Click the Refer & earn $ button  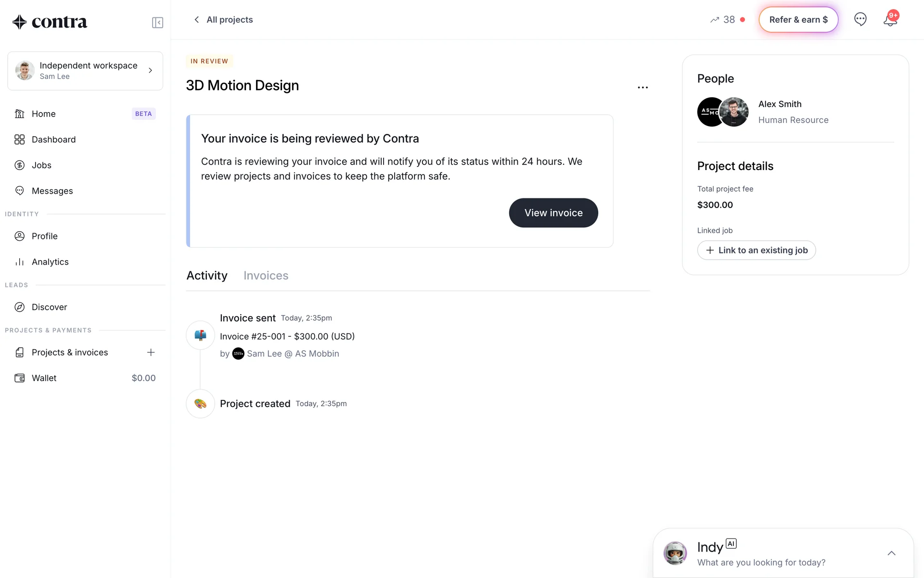(x=798, y=20)
